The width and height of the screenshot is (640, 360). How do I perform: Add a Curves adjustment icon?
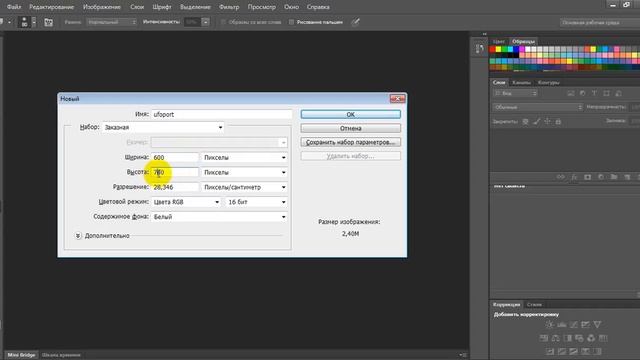[573, 324]
